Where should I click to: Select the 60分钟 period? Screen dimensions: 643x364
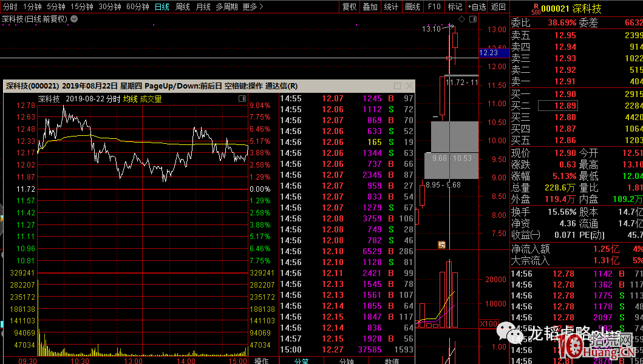click(137, 7)
